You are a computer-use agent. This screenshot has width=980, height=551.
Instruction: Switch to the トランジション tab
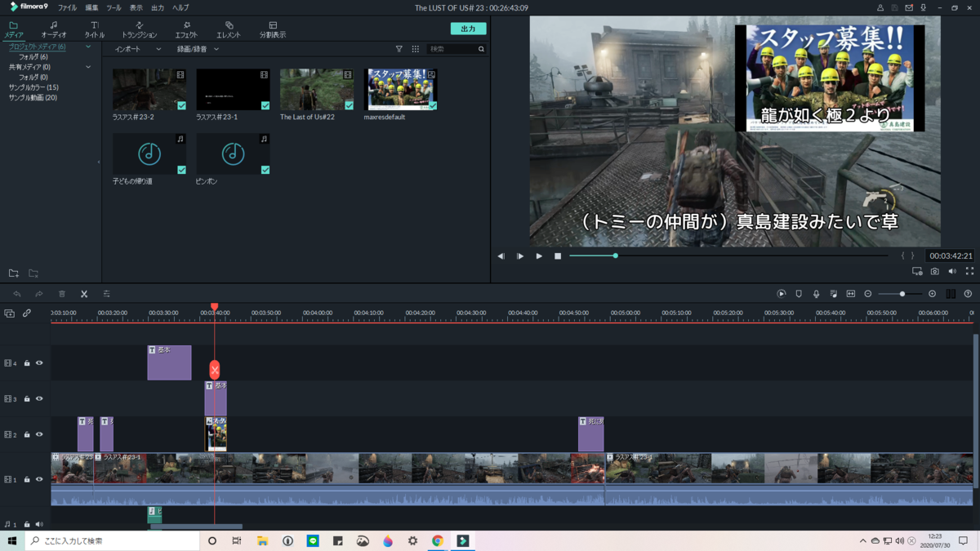[x=139, y=30]
